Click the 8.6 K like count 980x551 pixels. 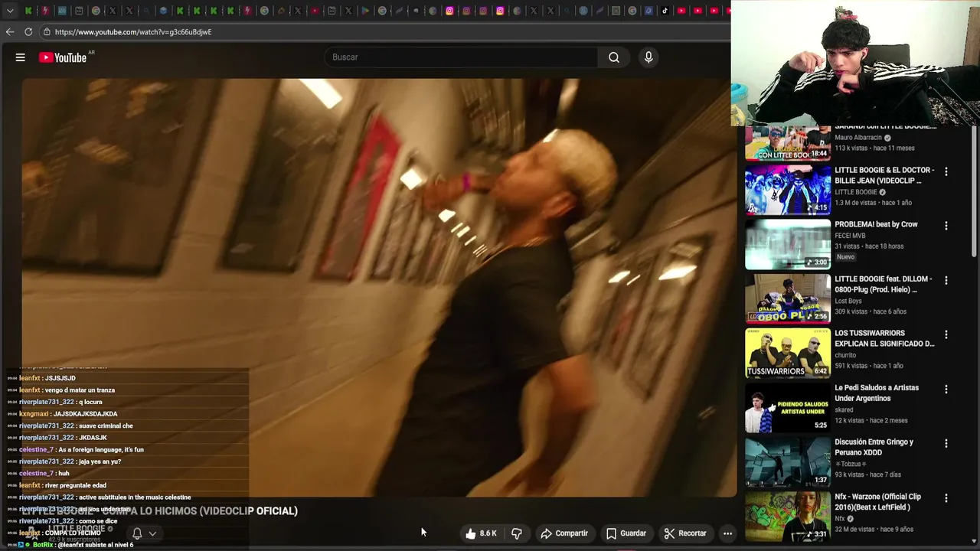[488, 533]
